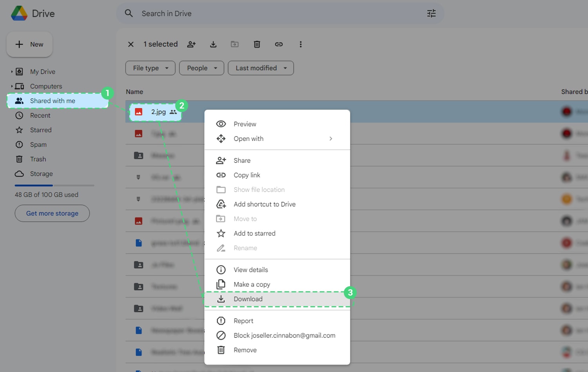Viewport: 588px width, 372px height.
Task: Click Add to starred in the context menu
Action: (x=254, y=233)
